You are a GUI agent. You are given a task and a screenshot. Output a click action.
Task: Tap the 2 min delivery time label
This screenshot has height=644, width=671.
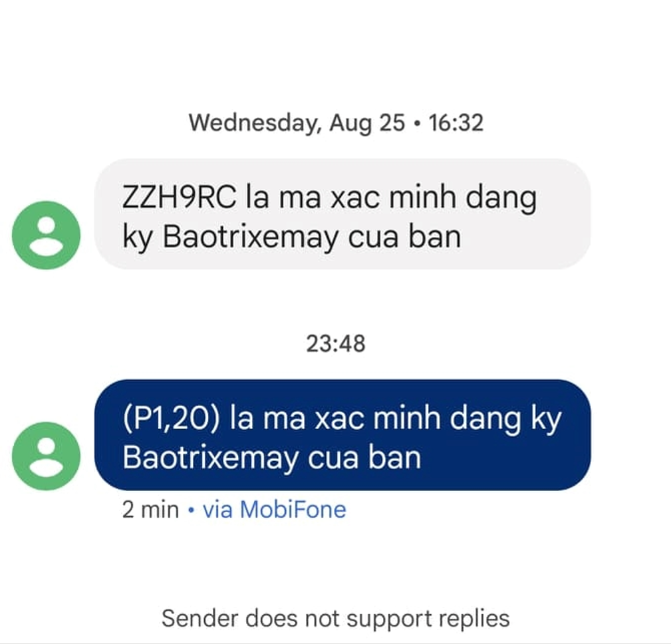[151, 510]
